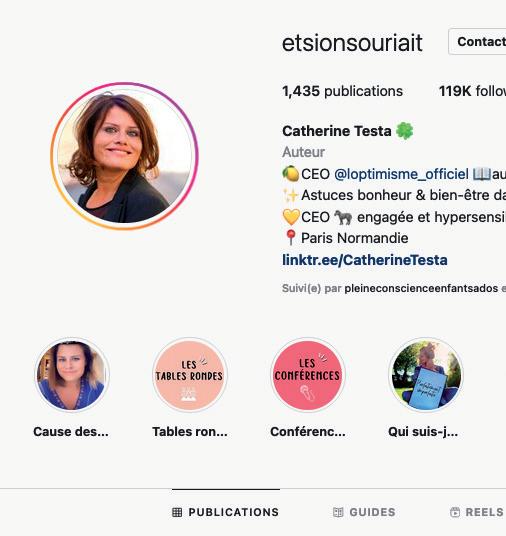
Task: Switch to the Guides tab
Action: [x=364, y=512]
